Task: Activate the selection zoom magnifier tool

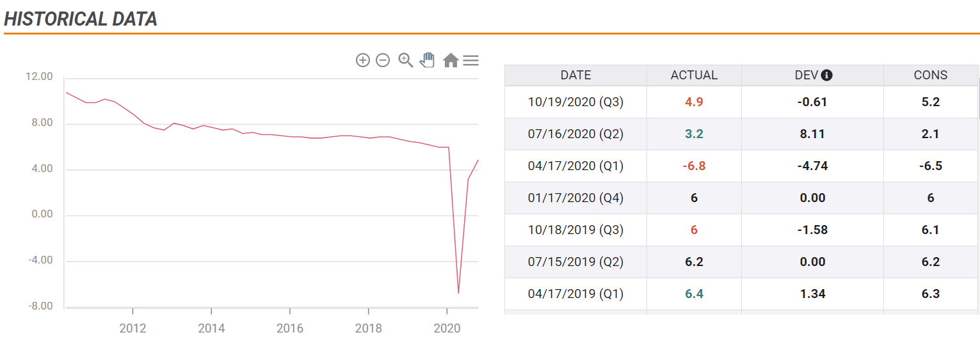Action: coord(406,60)
